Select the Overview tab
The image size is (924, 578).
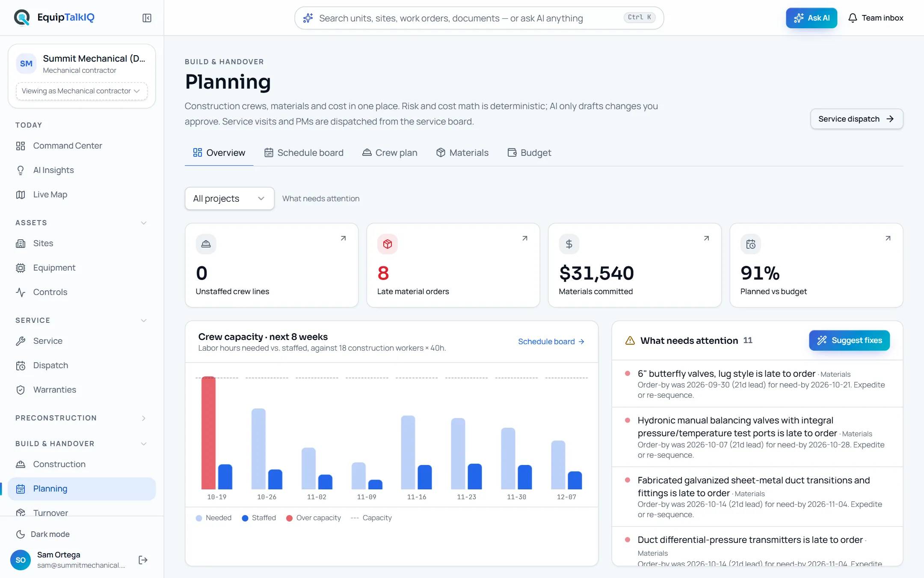click(219, 153)
